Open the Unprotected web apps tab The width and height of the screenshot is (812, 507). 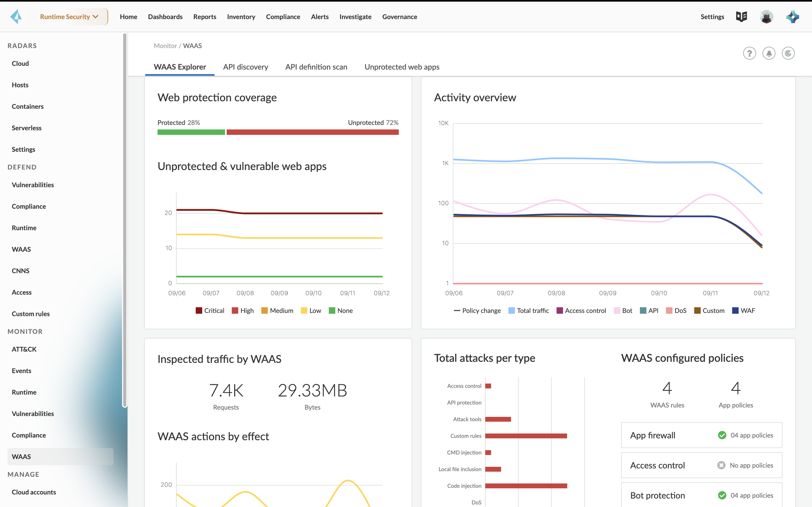coord(402,67)
